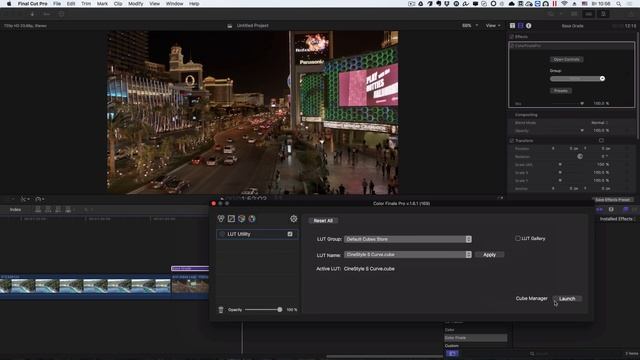Toggle the Transform section checkbox

[x=511, y=141]
